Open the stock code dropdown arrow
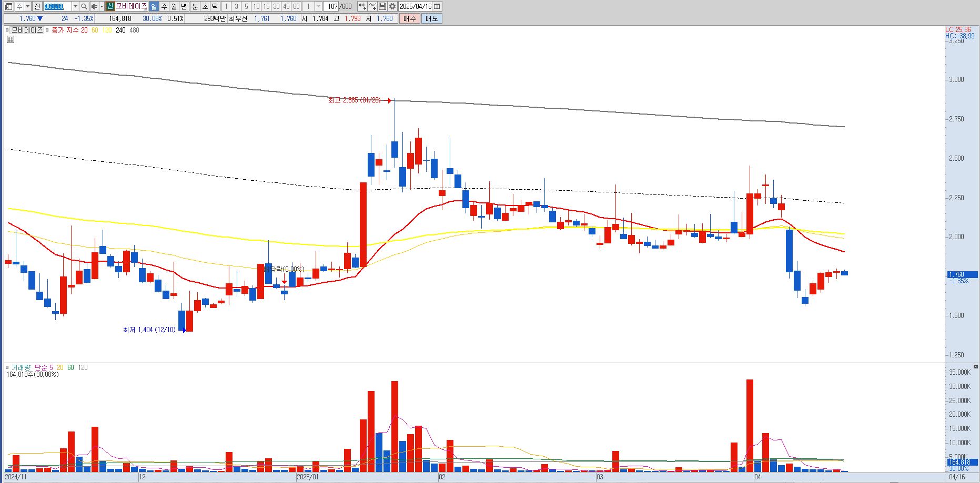The width and height of the screenshot is (980, 483). coord(75,6)
